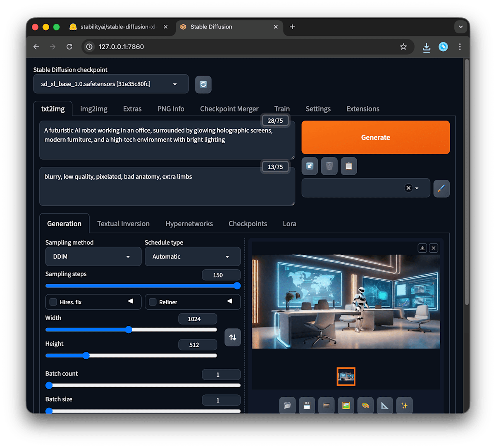Image resolution: width=496 pixels, height=448 pixels.
Task: Open Stable Diffusion checkpoint dropdown
Action: (111, 84)
